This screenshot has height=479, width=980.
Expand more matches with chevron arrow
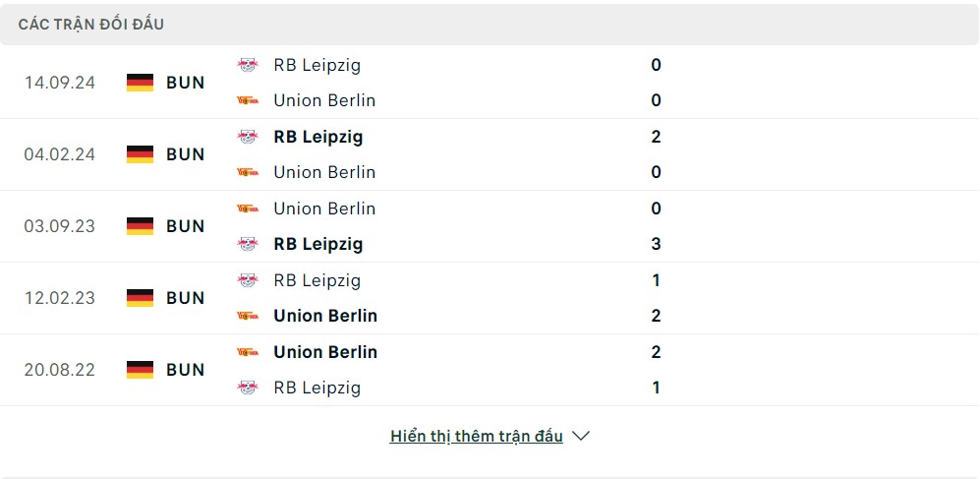point(581,436)
